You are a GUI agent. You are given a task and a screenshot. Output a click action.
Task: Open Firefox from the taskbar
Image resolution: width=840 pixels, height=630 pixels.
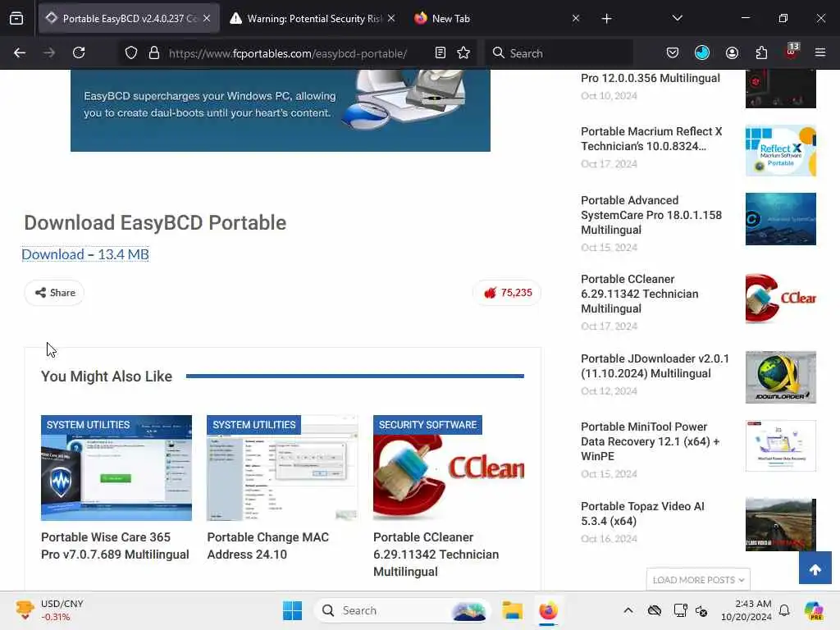point(548,610)
